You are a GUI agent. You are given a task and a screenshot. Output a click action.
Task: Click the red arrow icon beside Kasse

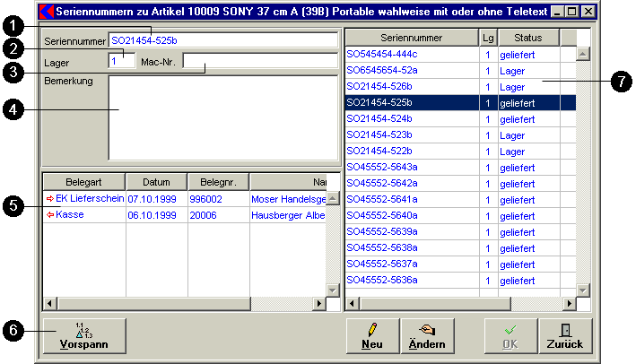[49, 215]
